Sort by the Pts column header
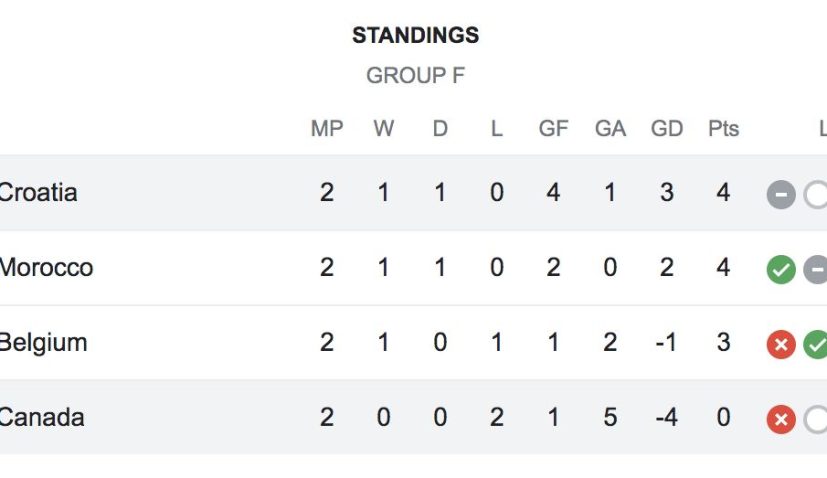Image resolution: width=827 pixels, height=478 pixels. coord(723,129)
